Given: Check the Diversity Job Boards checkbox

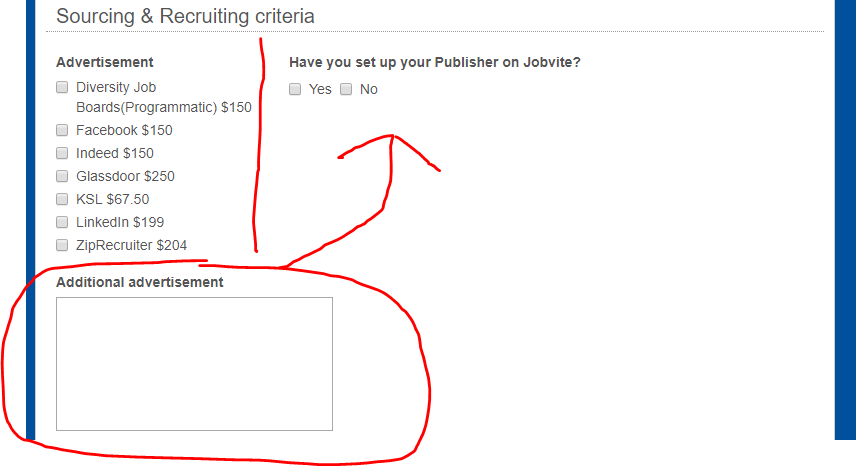Looking at the screenshot, I should [62, 87].
